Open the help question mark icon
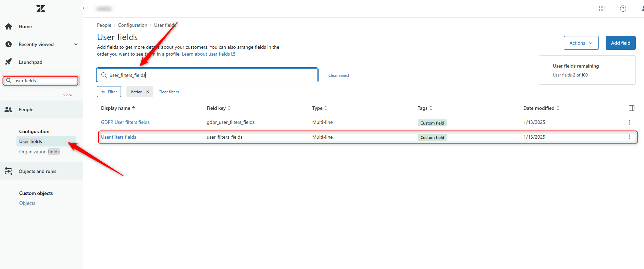This screenshot has width=644, height=269. [623, 9]
